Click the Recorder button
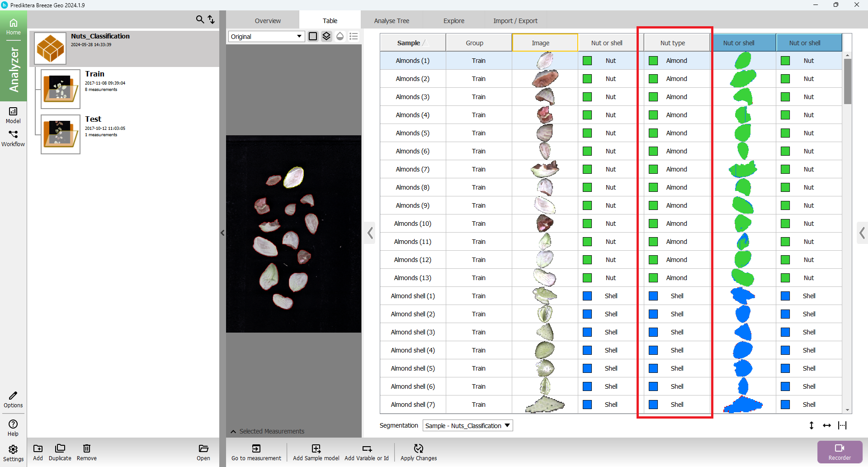Screen dimensions: 868x467 click(x=839, y=452)
